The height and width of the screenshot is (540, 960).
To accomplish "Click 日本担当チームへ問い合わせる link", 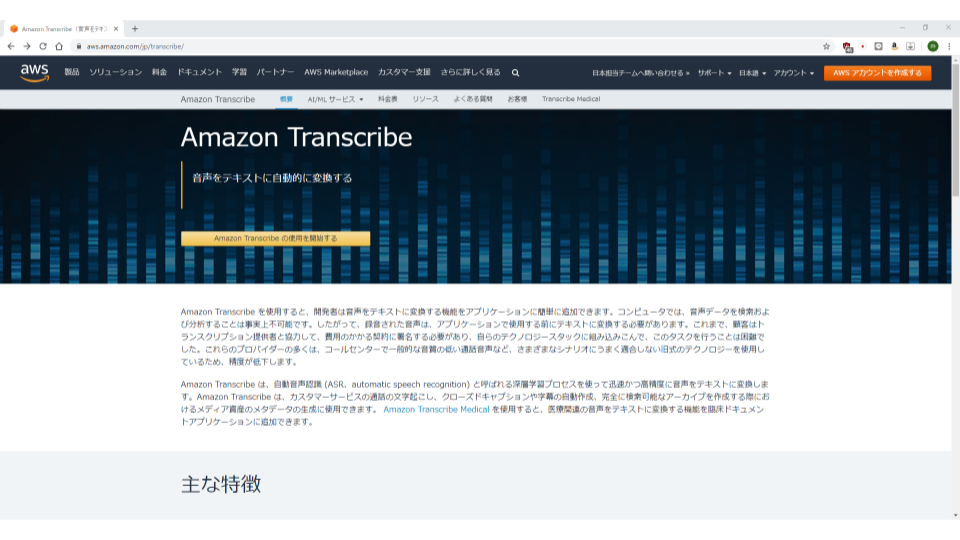I will (x=640, y=73).
